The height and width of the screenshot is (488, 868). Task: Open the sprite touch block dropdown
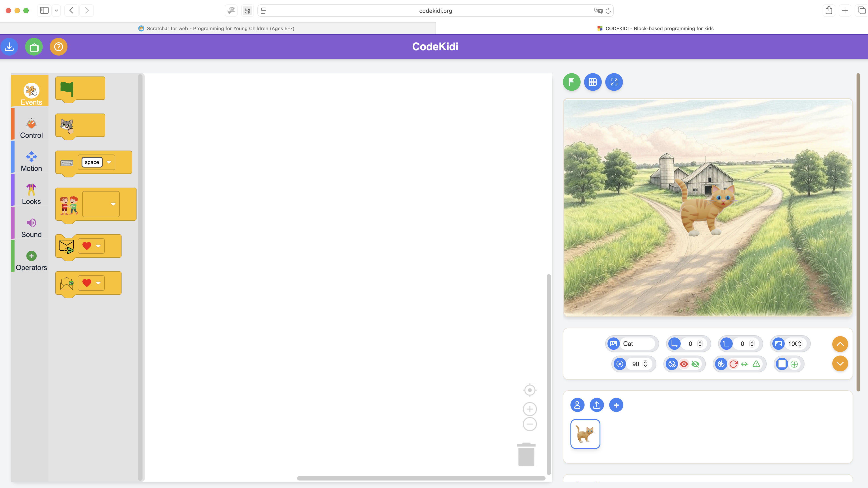113,204
